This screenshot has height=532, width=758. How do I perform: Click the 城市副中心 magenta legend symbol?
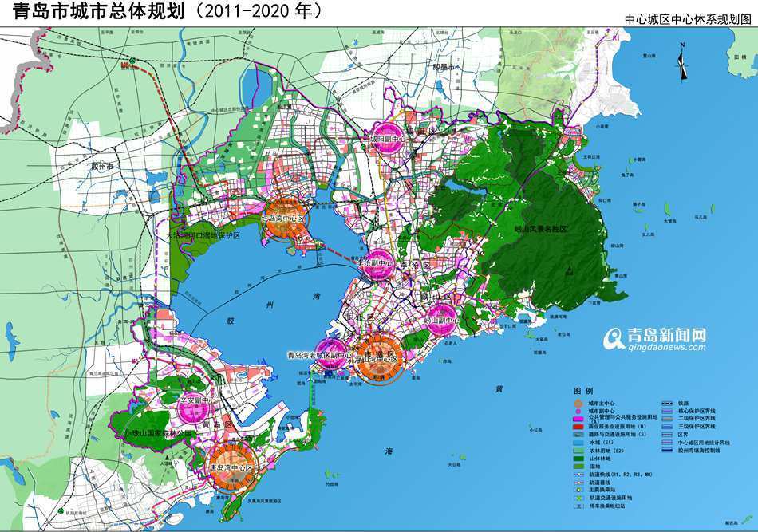578,412
